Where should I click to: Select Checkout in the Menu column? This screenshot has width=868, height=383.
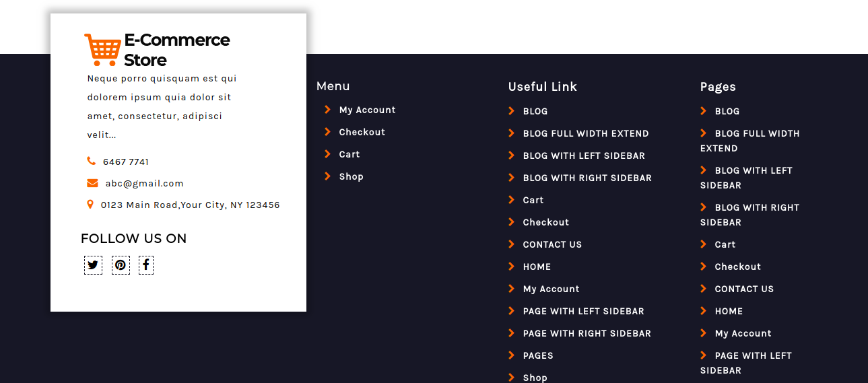[x=362, y=132]
